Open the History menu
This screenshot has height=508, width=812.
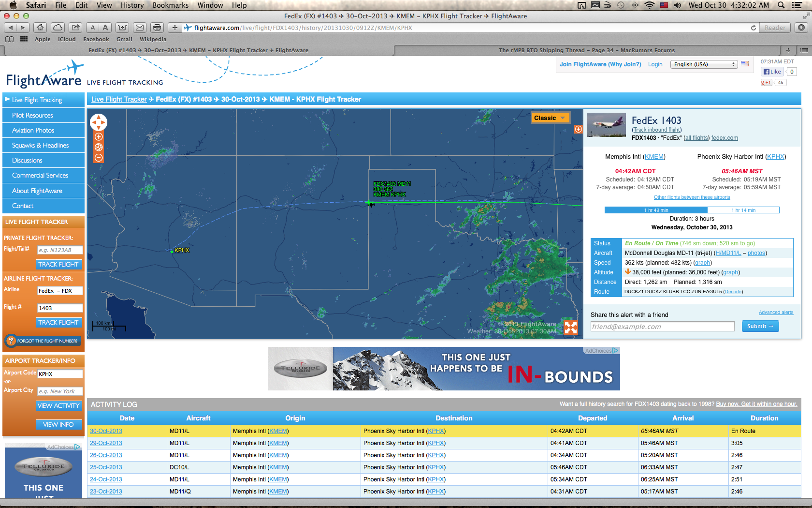tap(132, 5)
